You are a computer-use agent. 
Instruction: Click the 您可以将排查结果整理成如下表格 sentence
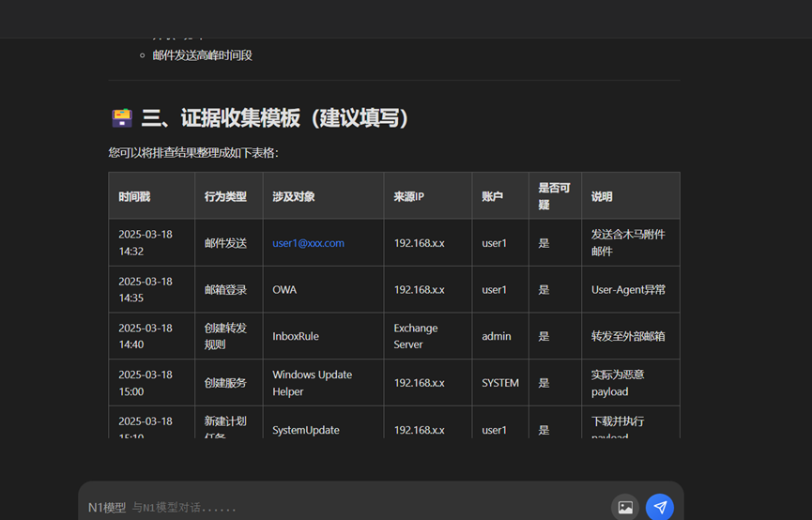193,153
